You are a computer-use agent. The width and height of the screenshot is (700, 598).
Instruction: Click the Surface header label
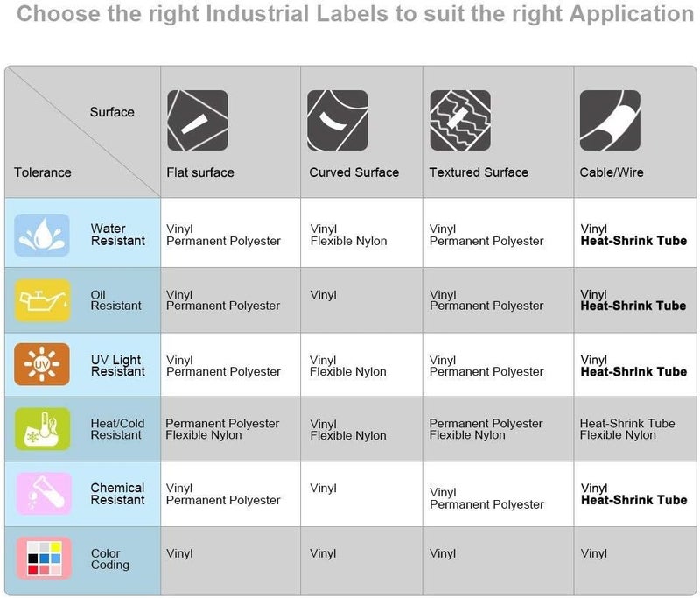point(112,112)
